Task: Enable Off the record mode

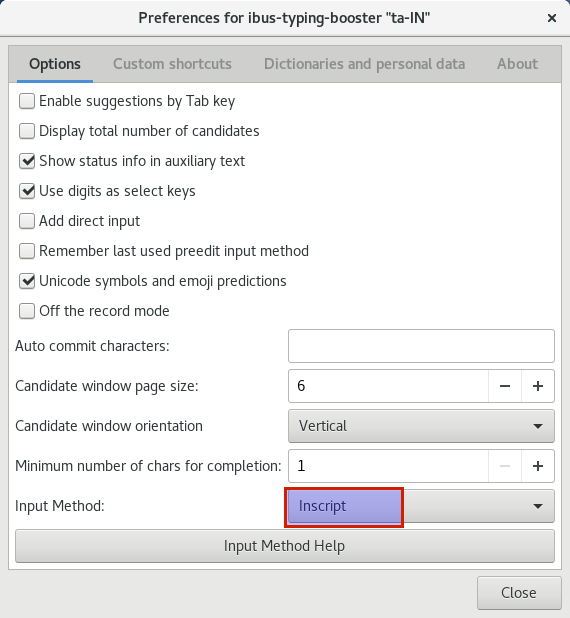Action: click(27, 311)
